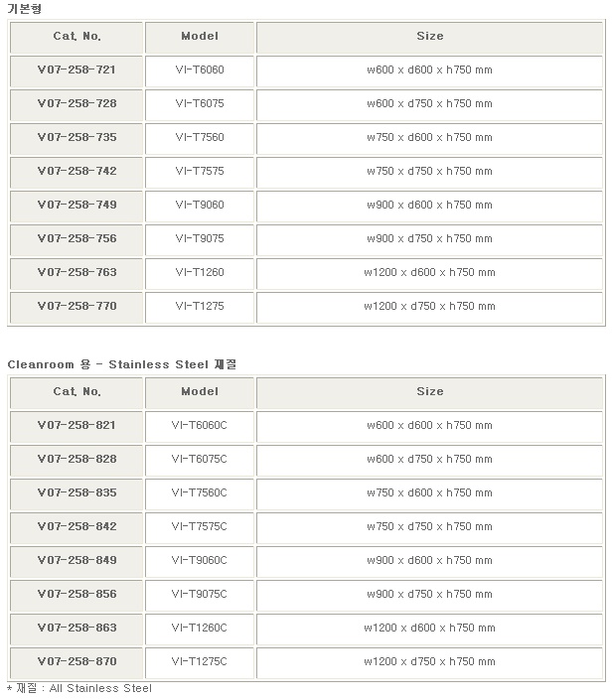Click catalog number V07-258-735
Image resolution: width=612 pixels, height=700 pixels.
coord(76,138)
